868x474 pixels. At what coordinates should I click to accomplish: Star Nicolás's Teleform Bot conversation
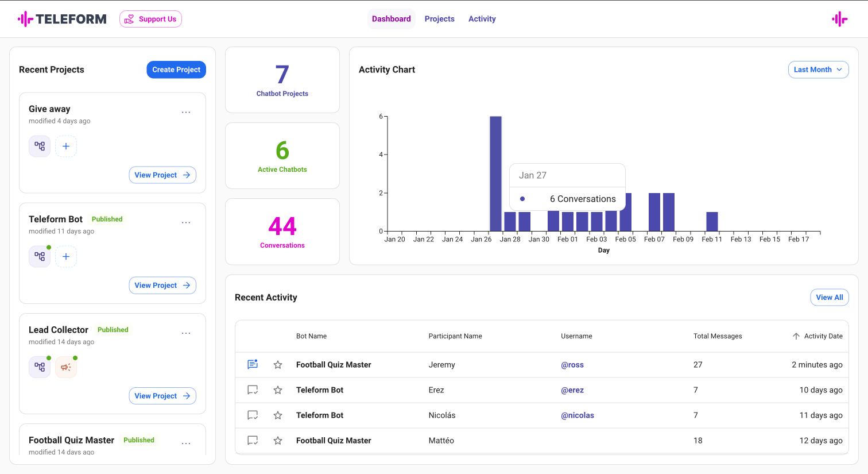pos(278,415)
